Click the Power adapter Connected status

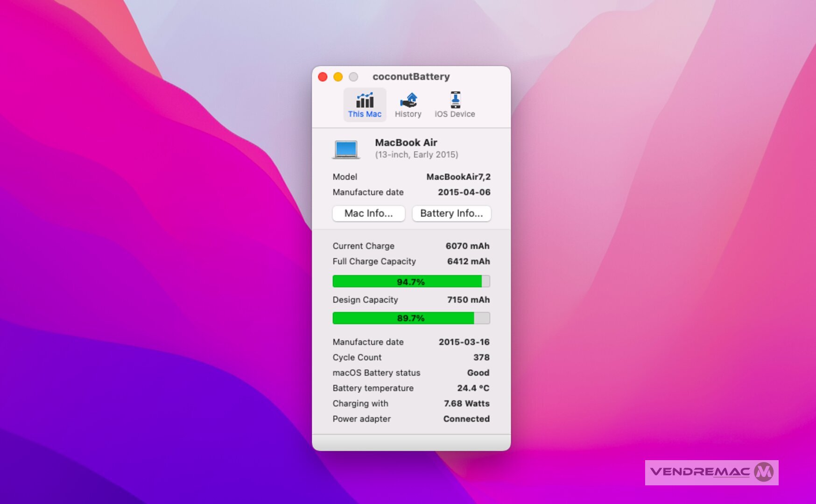466,419
